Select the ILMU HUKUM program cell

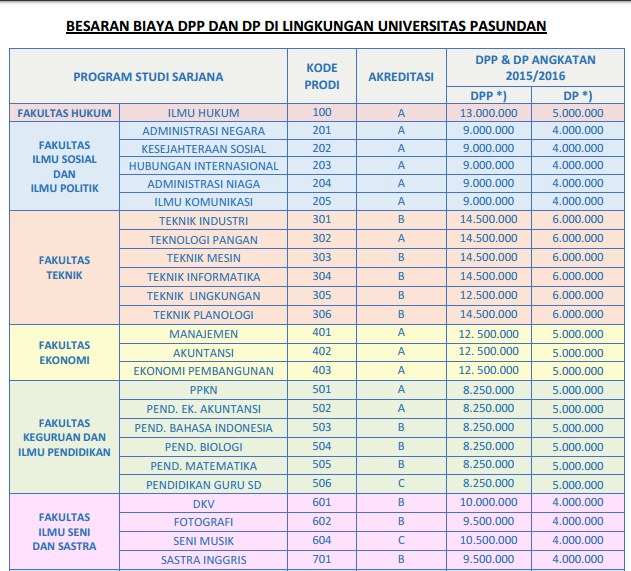click(x=203, y=113)
